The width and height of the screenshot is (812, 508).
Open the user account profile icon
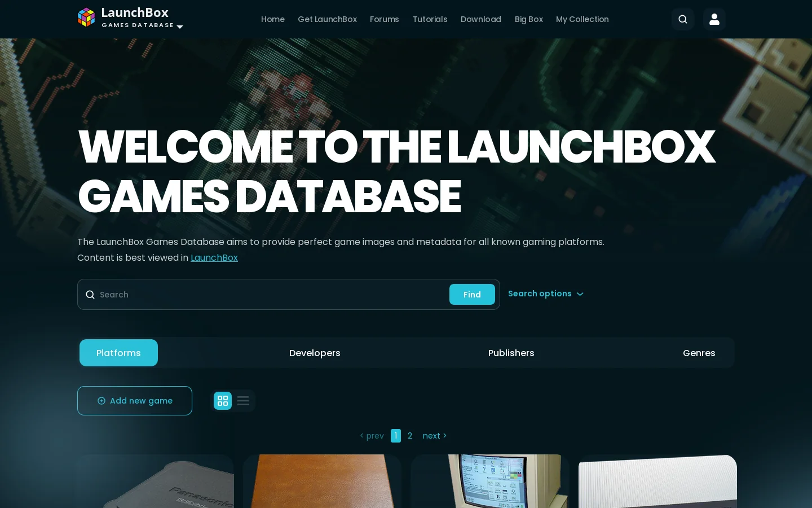[x=714, y=19]
